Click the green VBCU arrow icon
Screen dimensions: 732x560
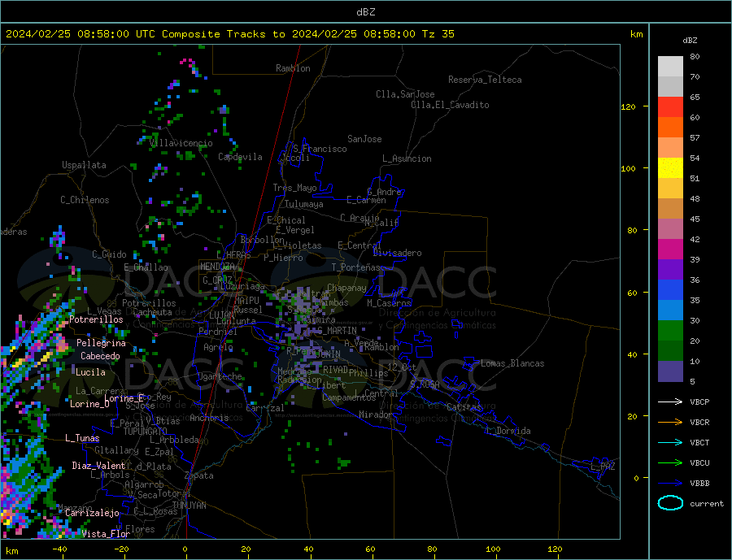pyautogui.click(x=670, y=463)
